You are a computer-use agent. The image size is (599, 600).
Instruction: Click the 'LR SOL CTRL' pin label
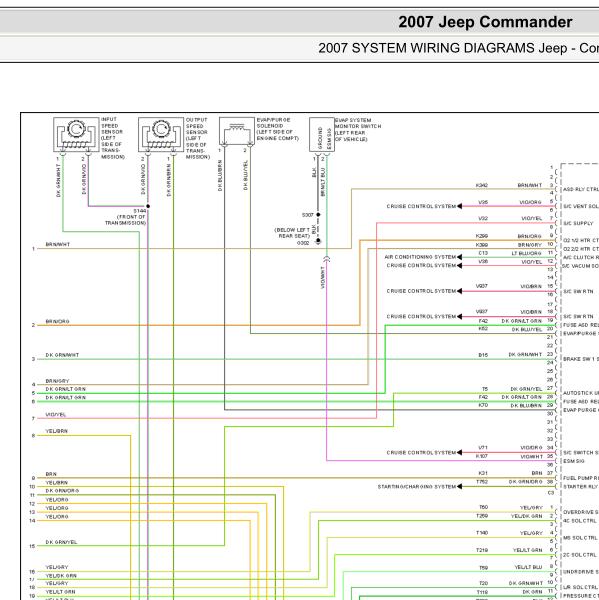580,587
